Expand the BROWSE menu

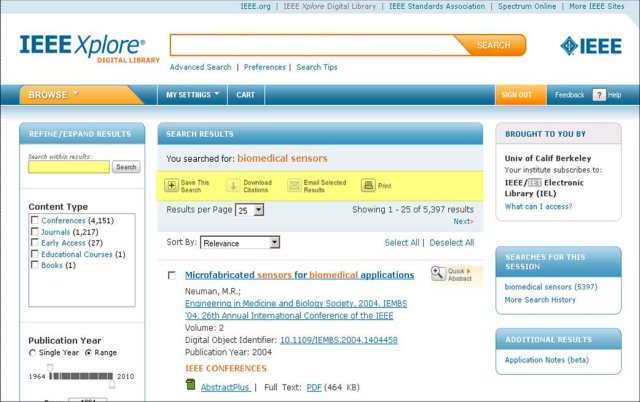53,95
